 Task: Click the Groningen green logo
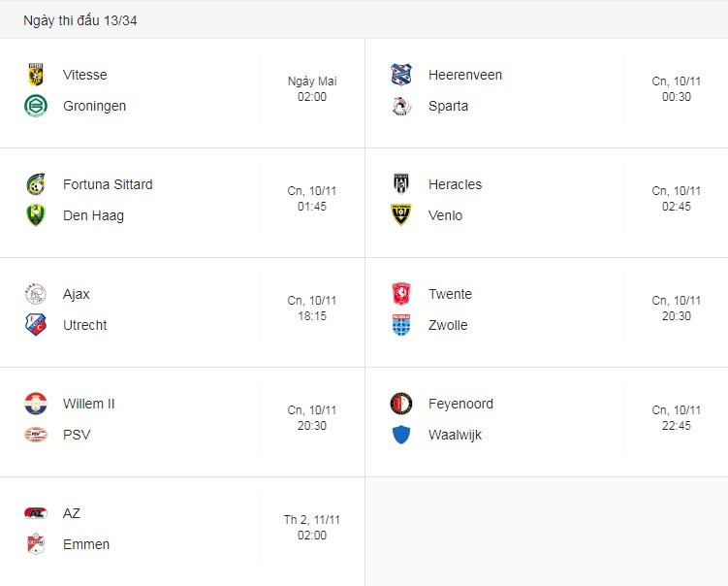click(36, 106)
